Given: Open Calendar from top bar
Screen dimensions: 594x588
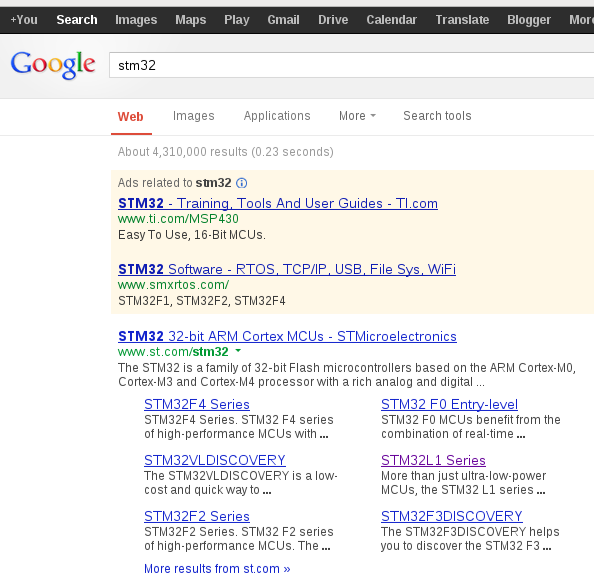Looking at the screenshot, I should pyautogui.click(x=391, y=20).
